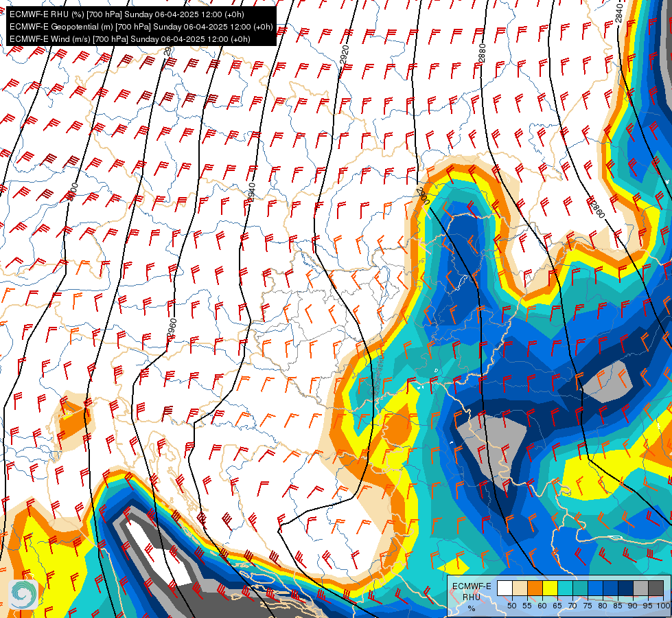Click the legend tick label '60'
This screenshot has width=672, height=618.
[542, 606]
